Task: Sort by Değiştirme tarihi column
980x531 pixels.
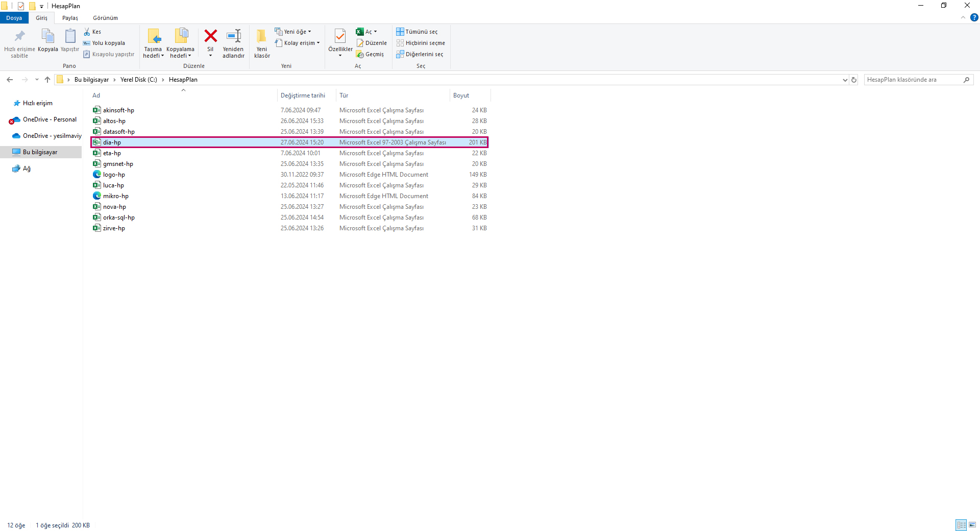Action: click(307, 95)
